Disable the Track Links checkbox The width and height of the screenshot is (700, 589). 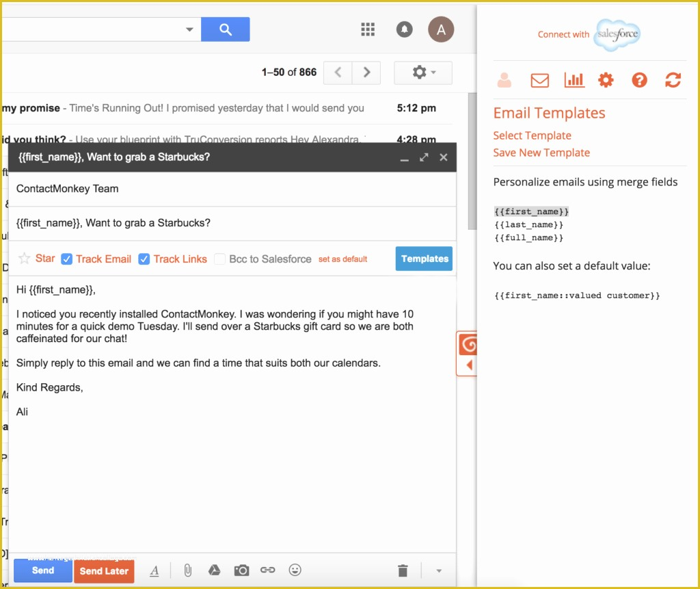(x=144, y=259)
